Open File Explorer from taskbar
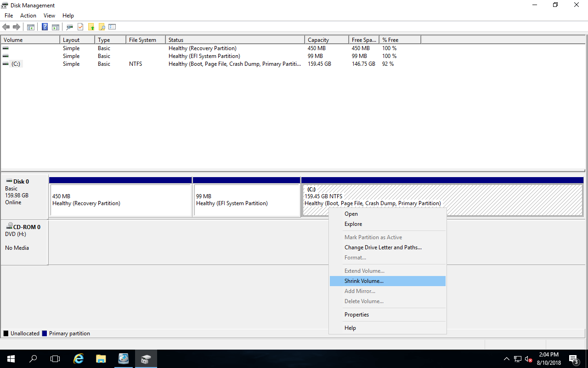This screenshot has height=368, width=588. pyautogui.click(x=101, y=359)
